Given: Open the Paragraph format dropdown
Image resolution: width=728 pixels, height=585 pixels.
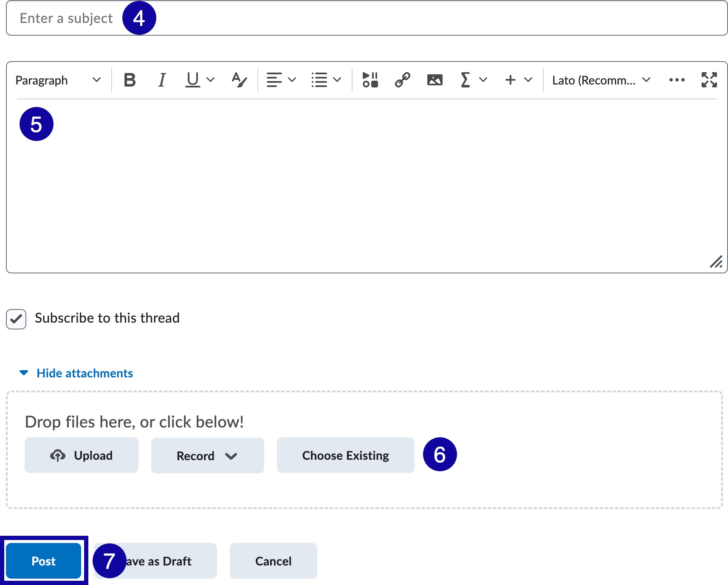Looking at the screenshot, I should point(58,80).
